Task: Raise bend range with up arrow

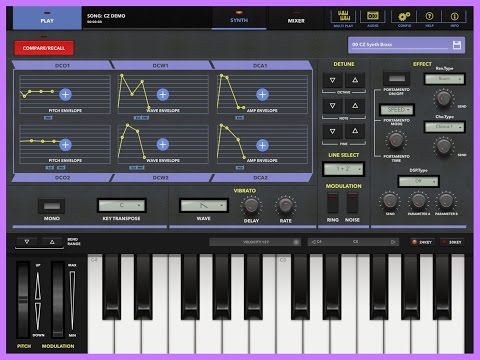Action: click(x=52, y=242)
